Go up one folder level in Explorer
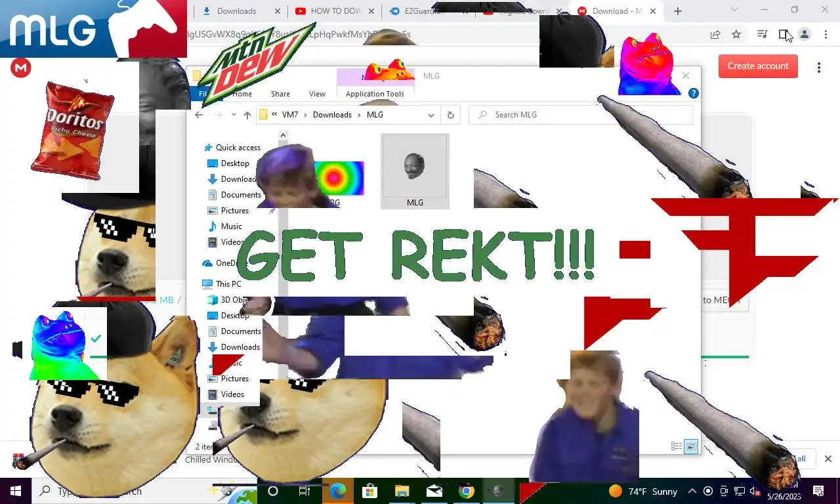This screenshot has height=504, width=840. tap(247, 115)
